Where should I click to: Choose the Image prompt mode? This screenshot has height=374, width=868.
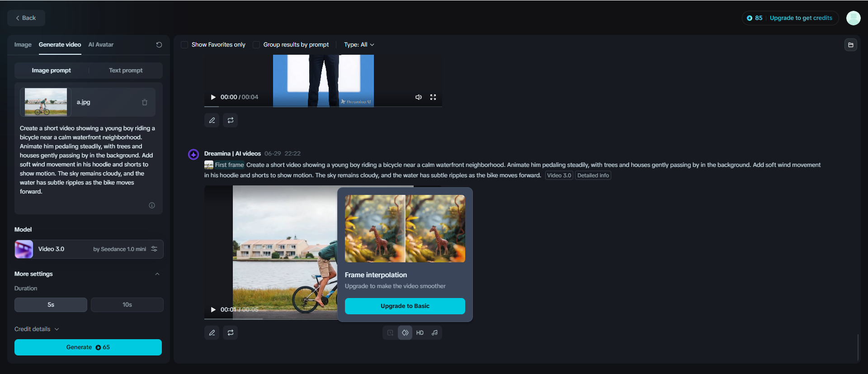click(x=51, y=71)
